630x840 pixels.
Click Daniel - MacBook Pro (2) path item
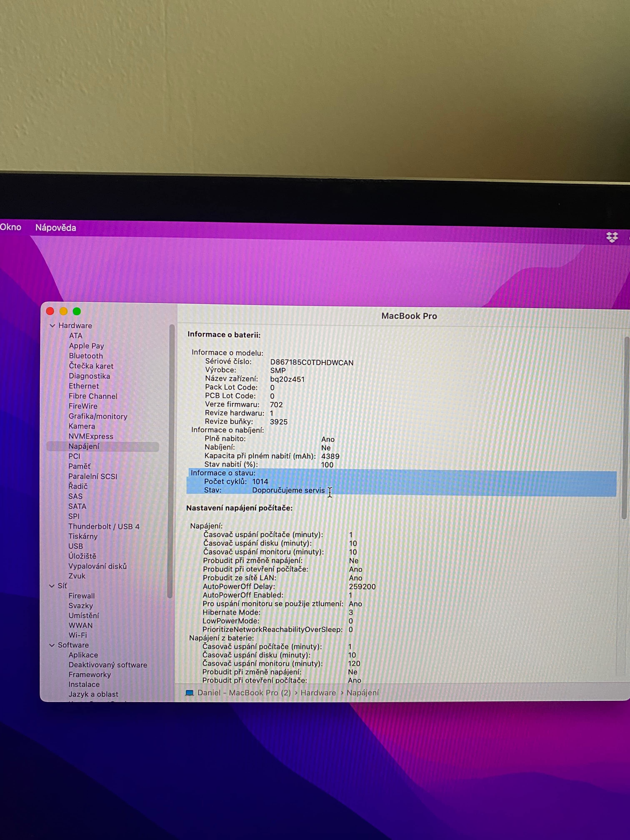tap(244, 693)
